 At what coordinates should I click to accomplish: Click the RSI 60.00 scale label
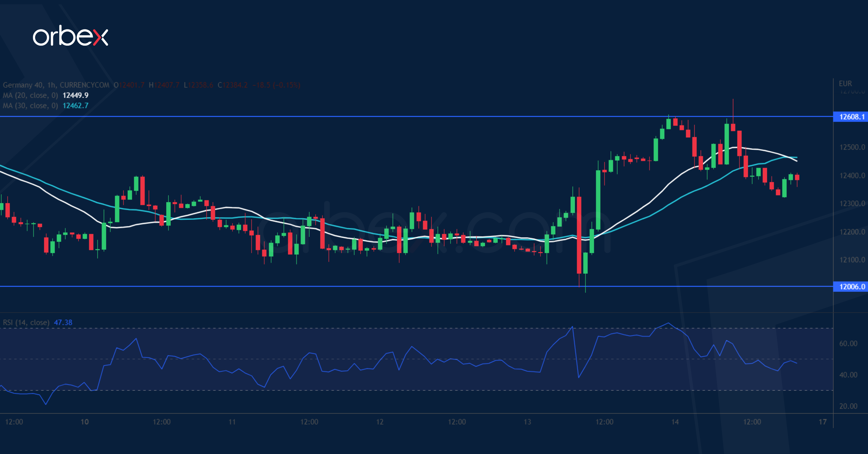pyautogui.click(x=848, y=344)
